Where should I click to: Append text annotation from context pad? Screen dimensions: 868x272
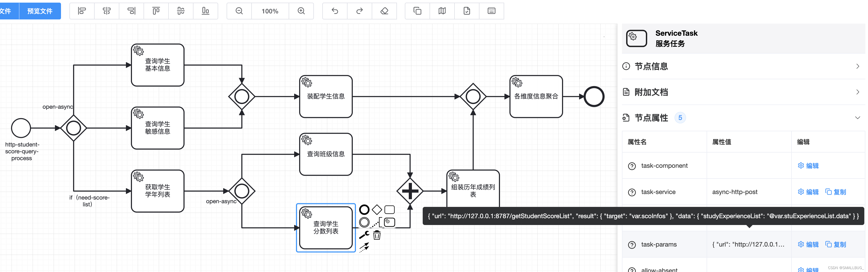pos(377,222)
